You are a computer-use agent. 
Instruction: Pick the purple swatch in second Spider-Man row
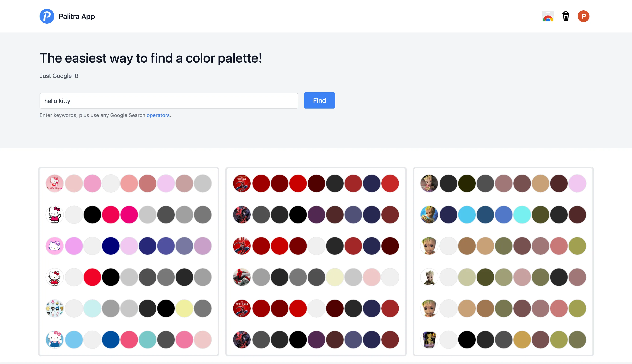click(316, 214)
